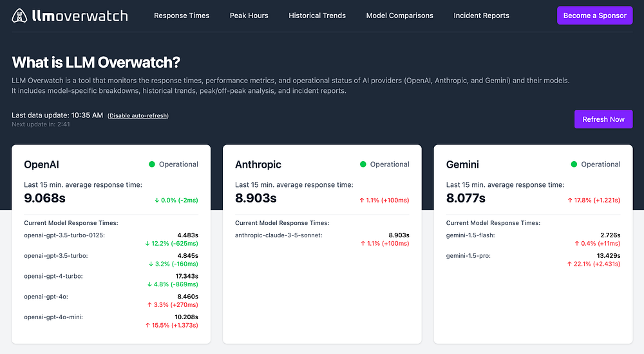Click the openai-gpt-3.5-turbo: model label
Viewport: 644px width, 354px height.
point(56,256)
